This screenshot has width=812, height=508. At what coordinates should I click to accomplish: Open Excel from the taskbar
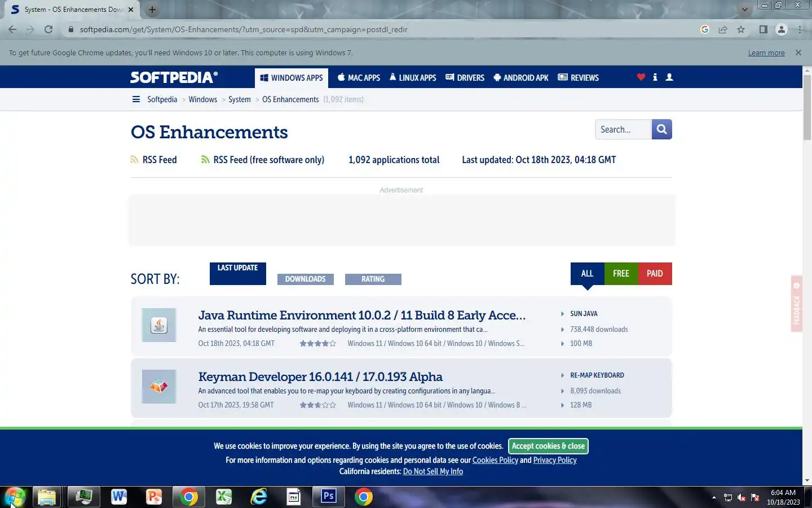(x=224, y=497)
